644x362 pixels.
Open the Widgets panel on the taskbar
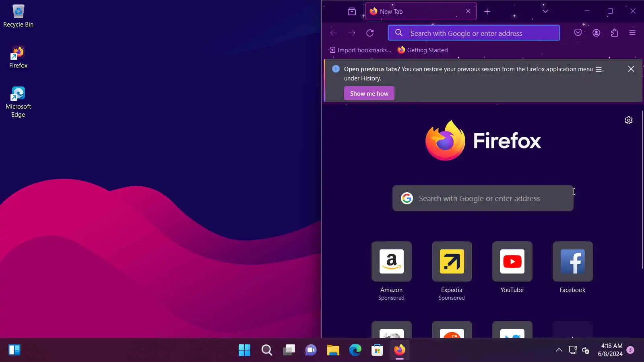[14, 350]
